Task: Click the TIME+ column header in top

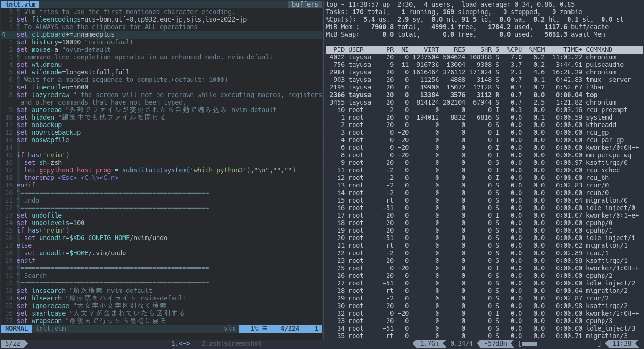Action: pyautogui.click(x=573, y=49)
